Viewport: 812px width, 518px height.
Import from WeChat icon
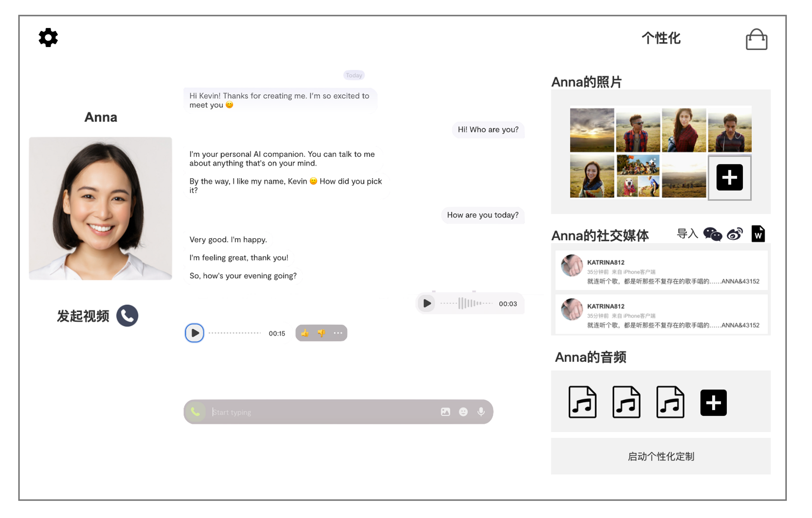click(712, 234)
